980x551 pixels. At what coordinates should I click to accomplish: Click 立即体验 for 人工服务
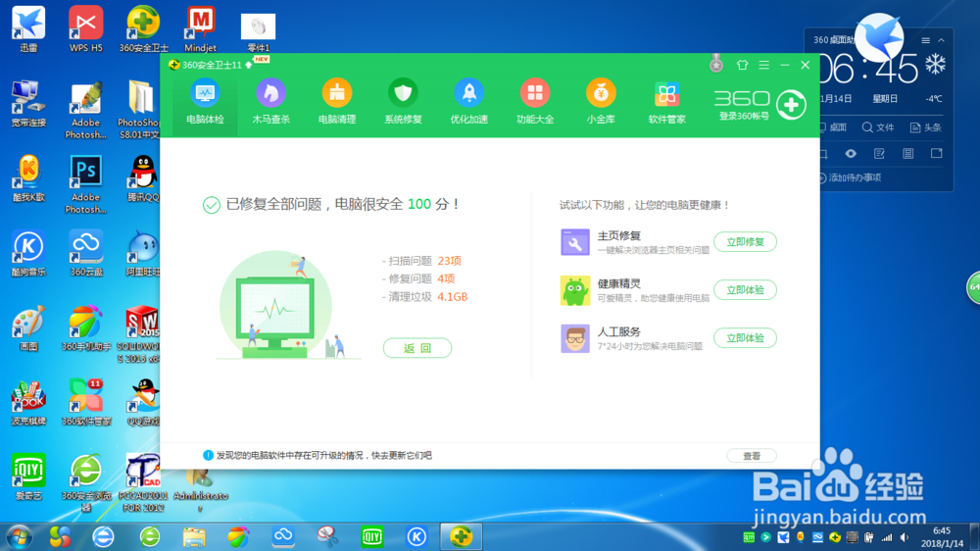click(745, 338)
